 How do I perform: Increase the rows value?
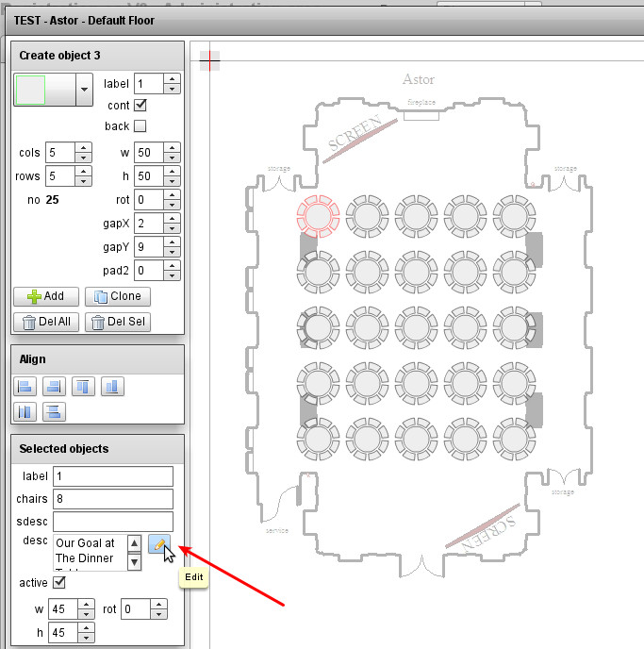(x=84, y=171)
